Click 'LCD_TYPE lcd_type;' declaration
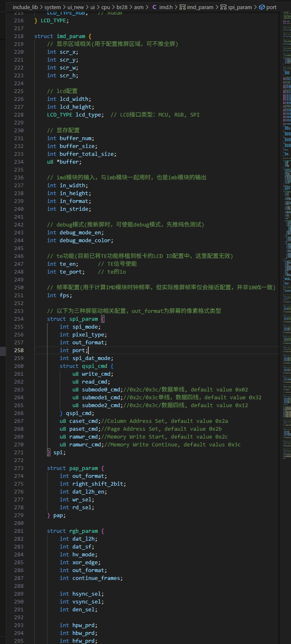291x644 pixels. (x=76, y=114)
